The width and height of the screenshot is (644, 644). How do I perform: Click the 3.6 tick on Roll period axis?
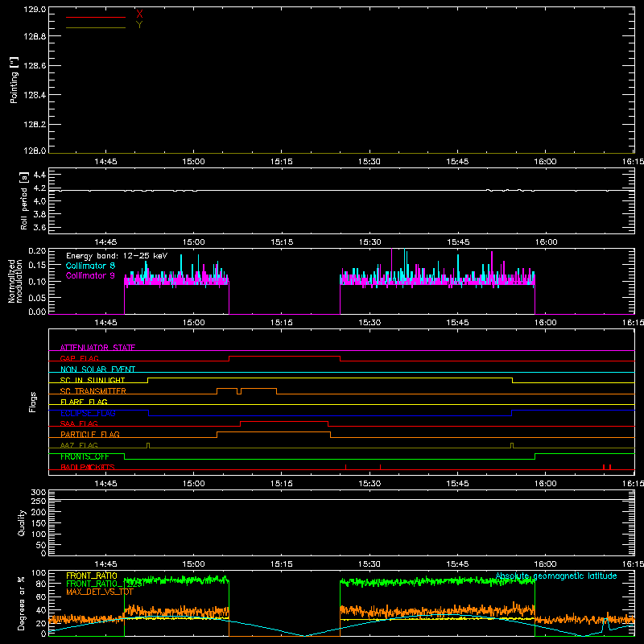[39, 227]
